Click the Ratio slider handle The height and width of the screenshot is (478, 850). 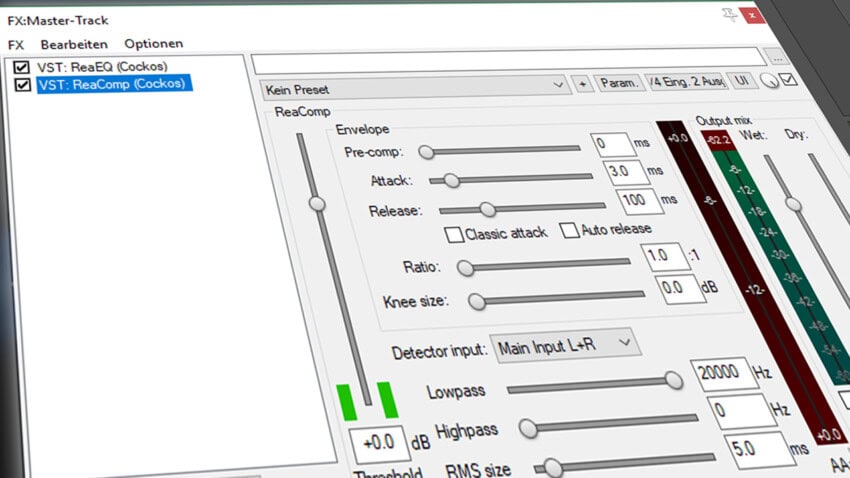point(464,267)
